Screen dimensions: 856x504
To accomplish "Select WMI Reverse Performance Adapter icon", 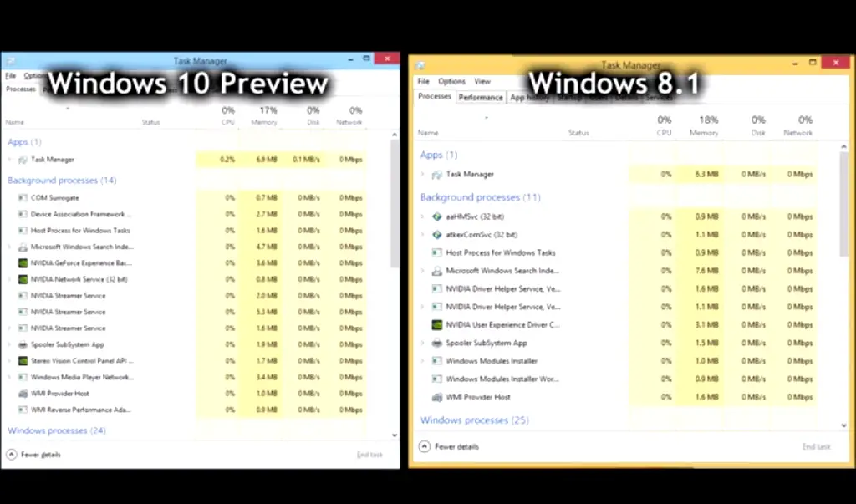I will pyautogui.click(x=23, y=410).
